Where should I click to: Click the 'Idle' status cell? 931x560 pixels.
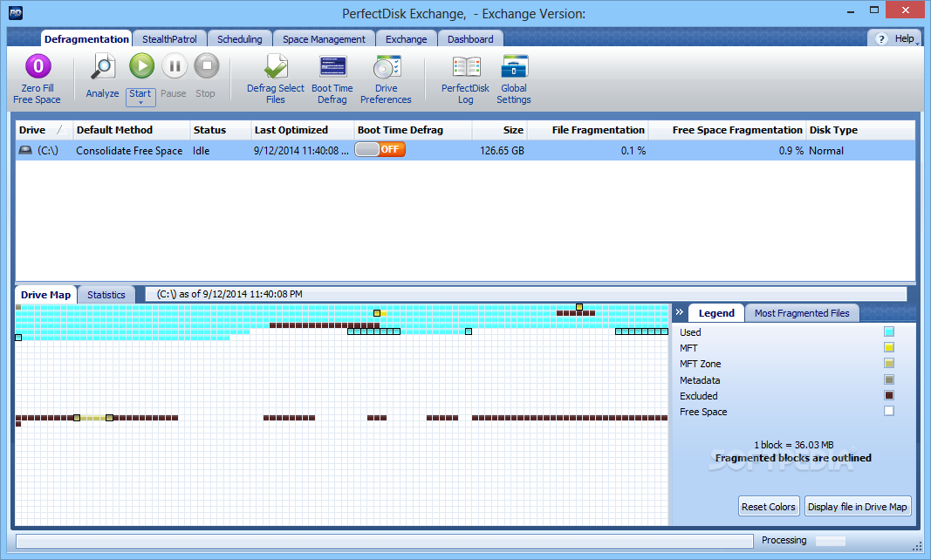(x=201, y=151)
